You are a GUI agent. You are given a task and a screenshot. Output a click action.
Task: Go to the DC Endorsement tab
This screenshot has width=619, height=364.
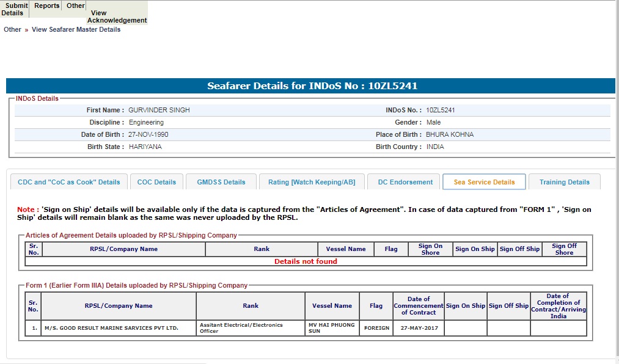coord(405,182)
